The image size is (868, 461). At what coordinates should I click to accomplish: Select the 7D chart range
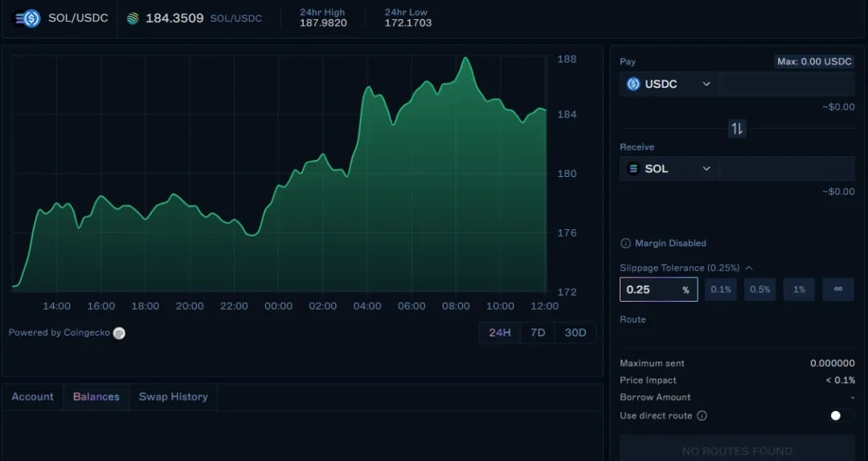coord(538,332)
